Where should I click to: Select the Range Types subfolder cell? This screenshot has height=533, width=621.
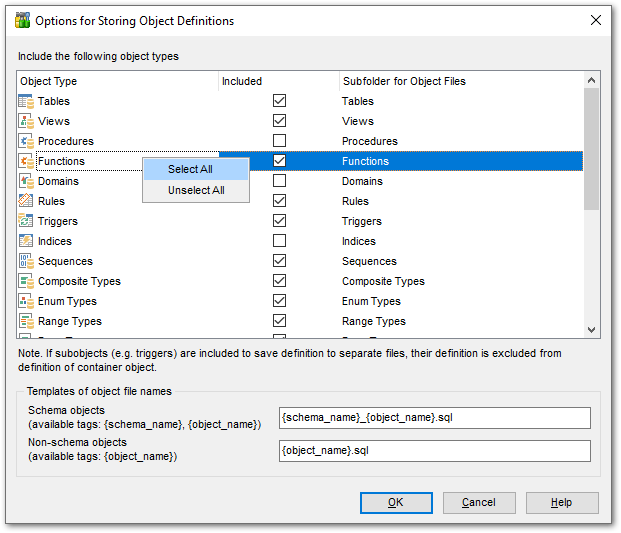461,321
